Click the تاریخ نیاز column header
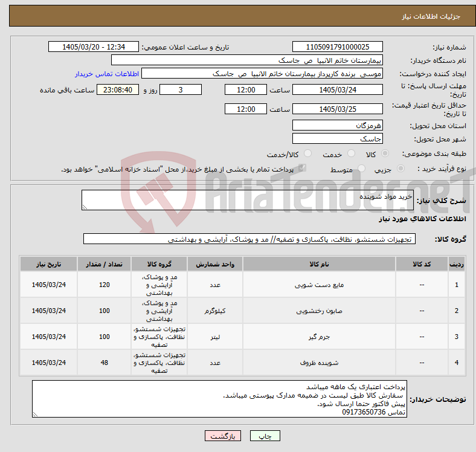This screenshot has width=476, height=452. click(48, 264)
